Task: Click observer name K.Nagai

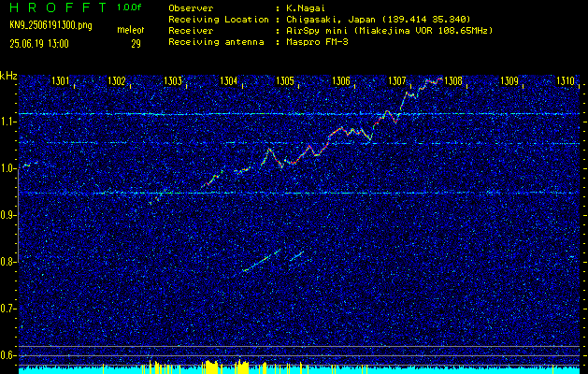Action: click(x=304, y=7)
